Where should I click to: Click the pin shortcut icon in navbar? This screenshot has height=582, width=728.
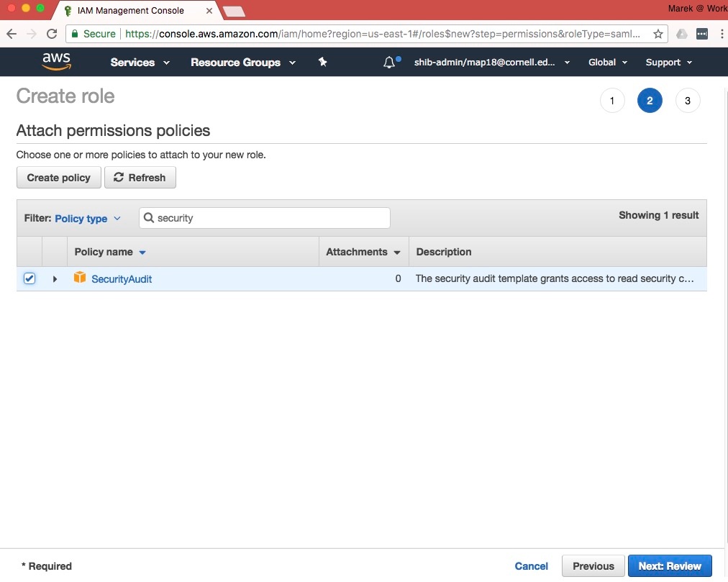pyautogui.click(x=323, y=62)
